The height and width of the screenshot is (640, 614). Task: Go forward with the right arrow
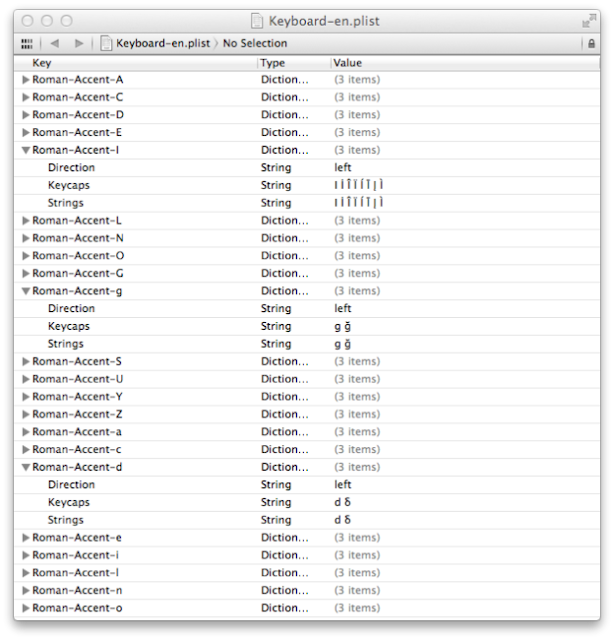(x=79, y=43)
